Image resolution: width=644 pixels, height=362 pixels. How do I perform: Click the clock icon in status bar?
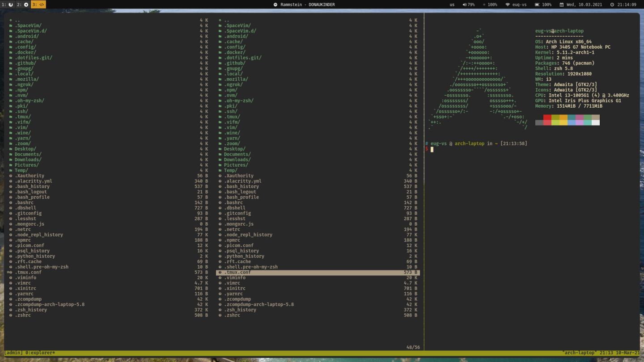pyautogui.click(x=612, y=4)
